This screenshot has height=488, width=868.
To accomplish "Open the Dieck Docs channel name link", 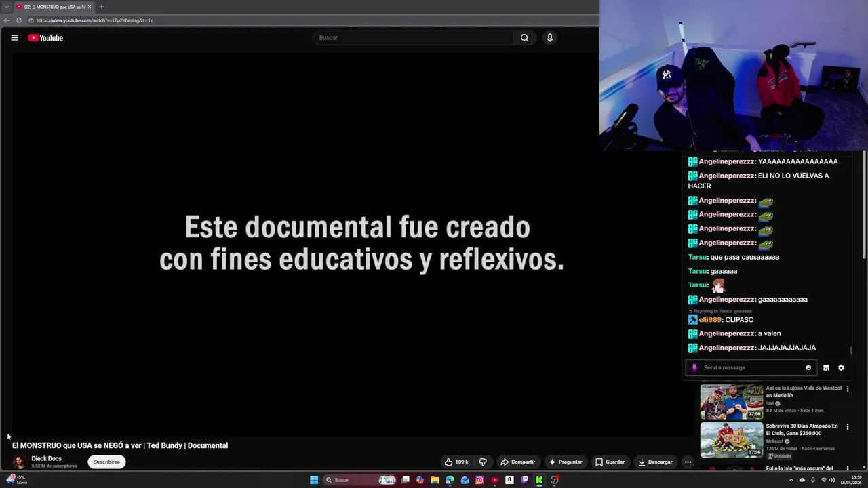I will [46, 458].
